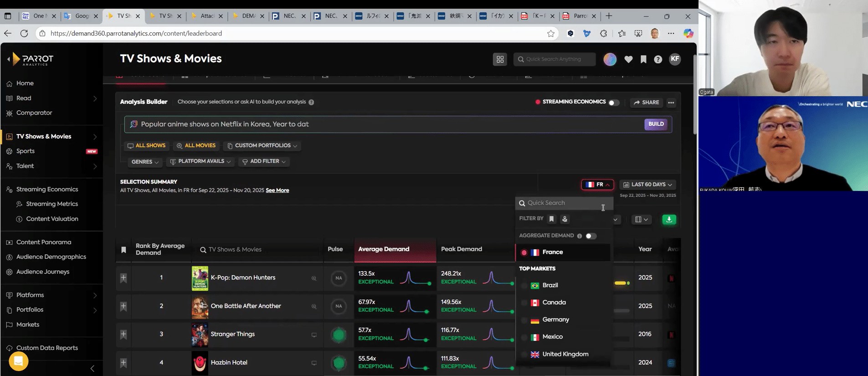The height and width of the screenshot is (376, 868).
Task: Click the market Quick Search field
Action: click(x=564, y=203)
